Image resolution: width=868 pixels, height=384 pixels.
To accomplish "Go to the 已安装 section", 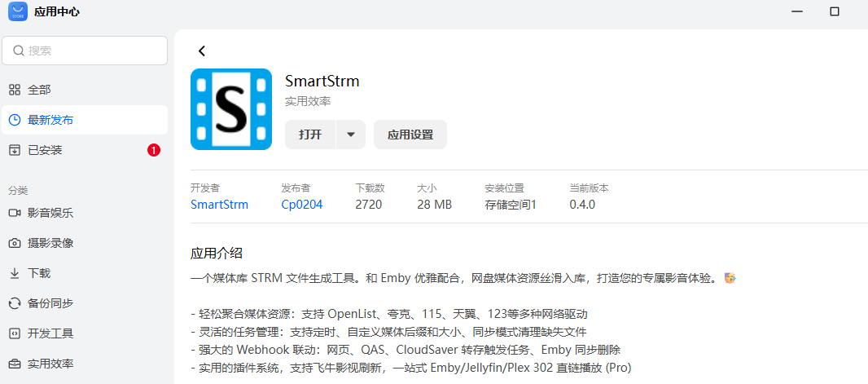I will 85,150.
